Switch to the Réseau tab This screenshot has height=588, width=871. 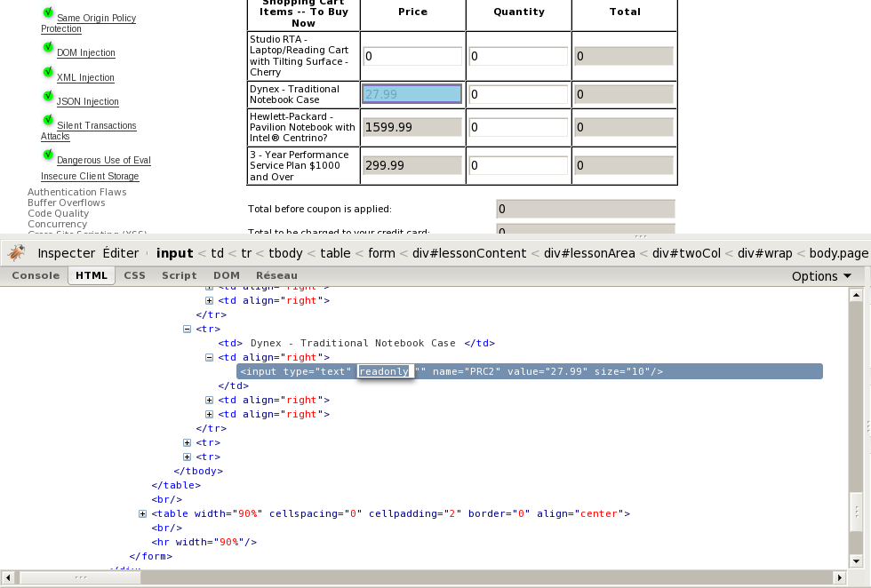pos(276,275)
